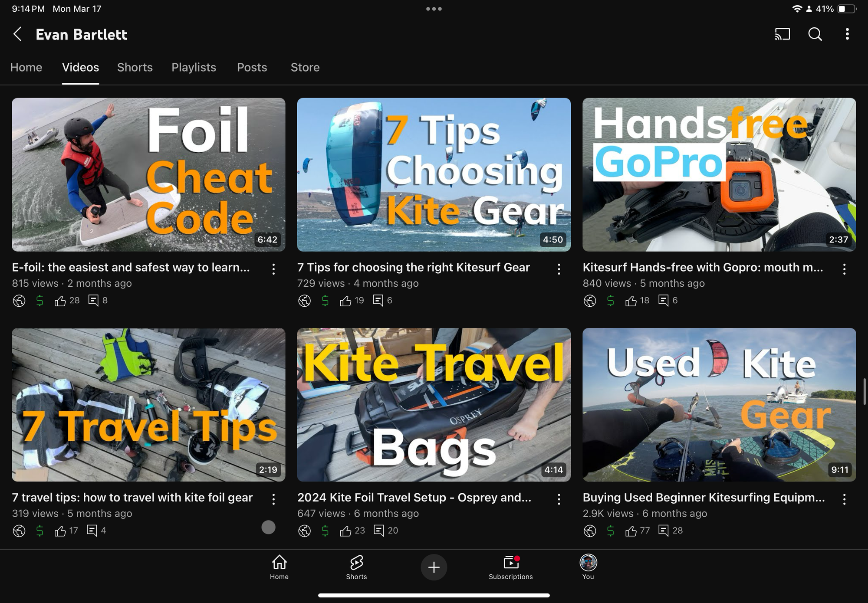Screen dimensions: 868x603
Task: Open the 7 travel tips video title
Action: pyautogui.click(x=132, y=498)
